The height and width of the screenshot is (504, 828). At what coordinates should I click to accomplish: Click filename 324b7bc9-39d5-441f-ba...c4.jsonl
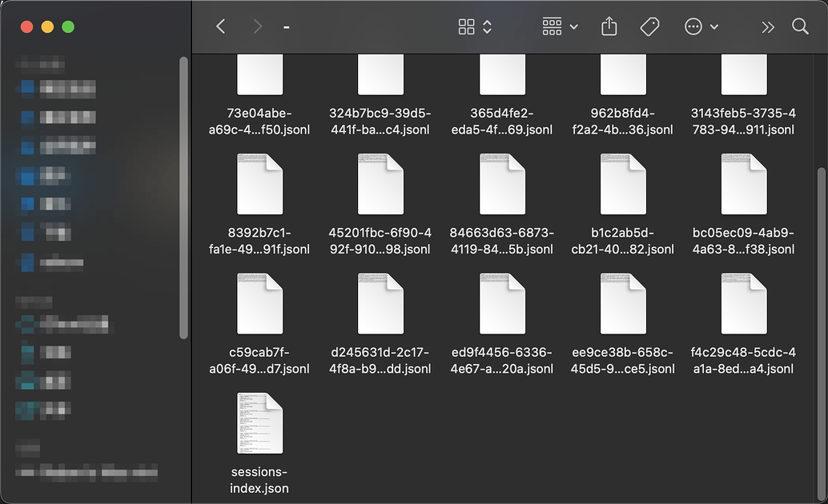pyautogui.click(x=380, y=122)
